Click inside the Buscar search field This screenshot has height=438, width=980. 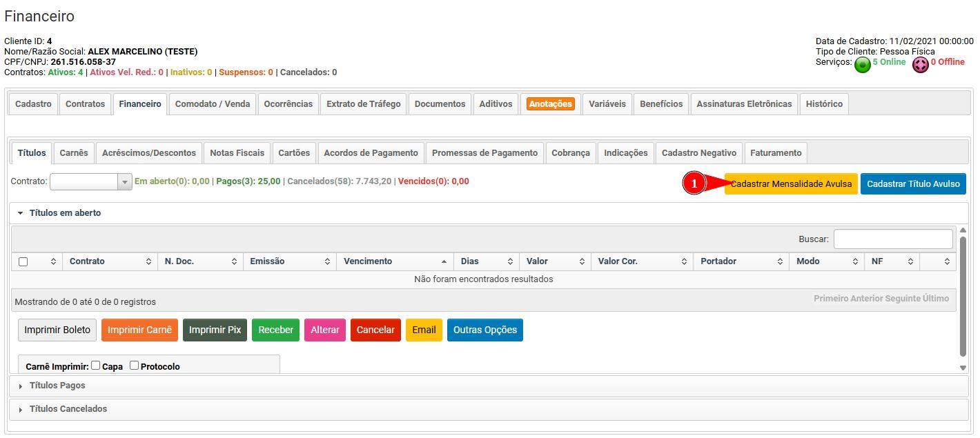click(x=892, y=239)
